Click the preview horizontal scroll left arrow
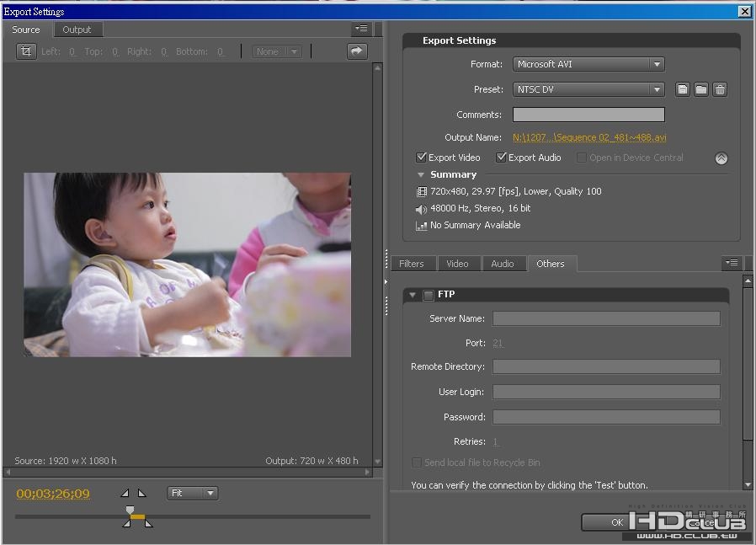The image size is (756, 545). click(8, 473)
